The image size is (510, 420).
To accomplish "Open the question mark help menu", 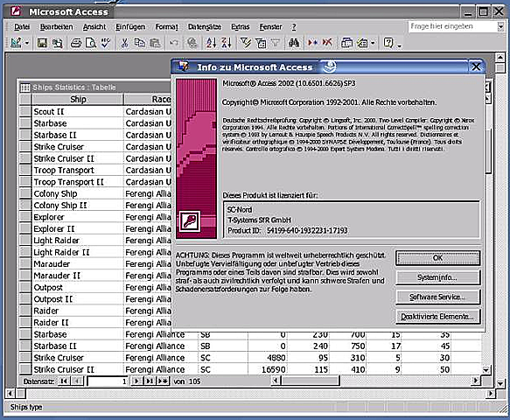I will coord(294,27).
